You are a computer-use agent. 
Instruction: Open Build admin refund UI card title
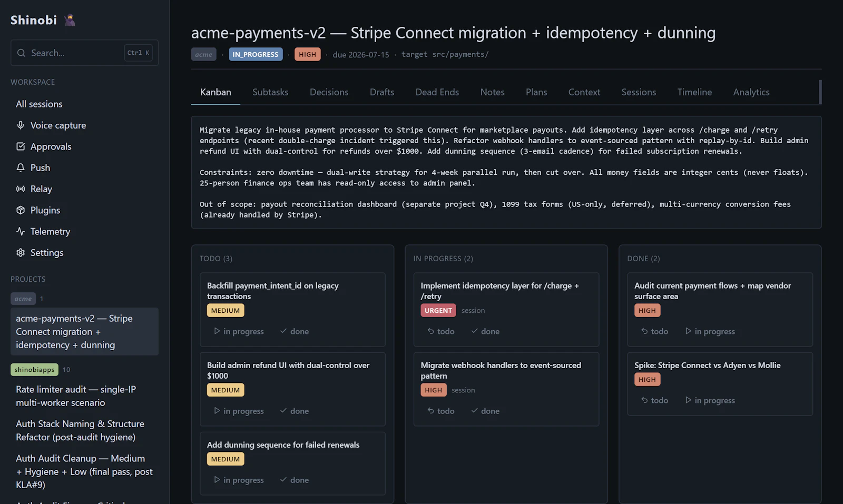coord(288,370)
